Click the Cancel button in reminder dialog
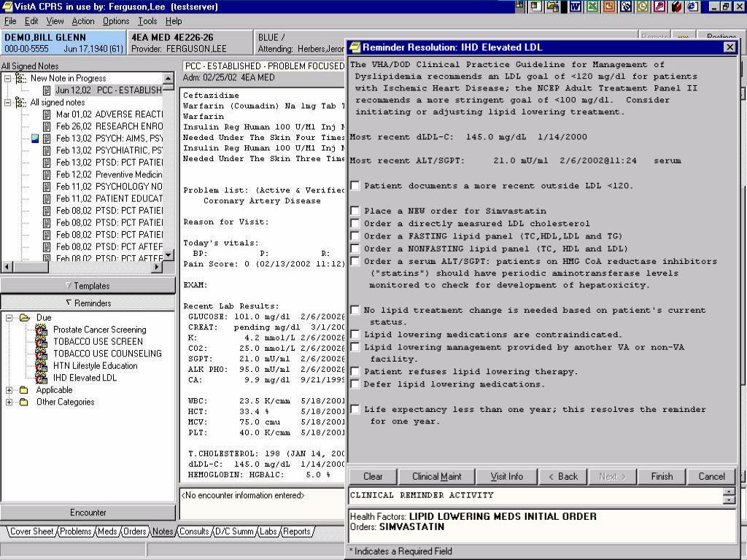Screen dimensions: 747x560 pos(711,477)
